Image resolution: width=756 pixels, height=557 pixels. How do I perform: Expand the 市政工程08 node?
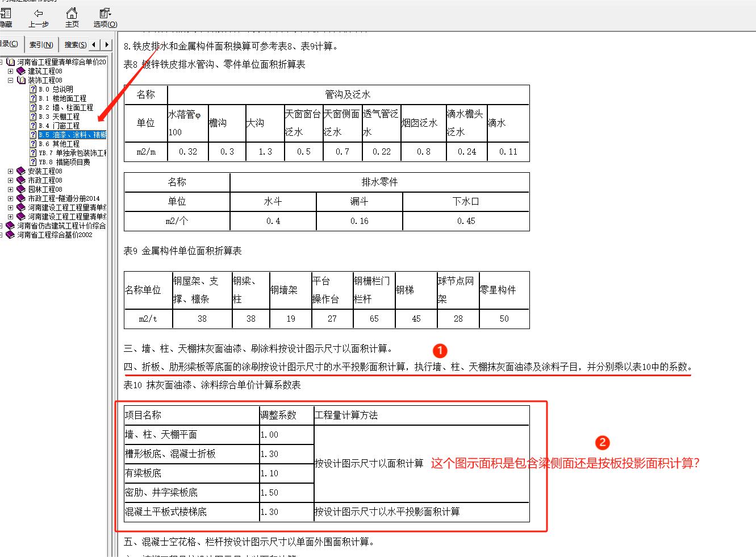point(11,180)
